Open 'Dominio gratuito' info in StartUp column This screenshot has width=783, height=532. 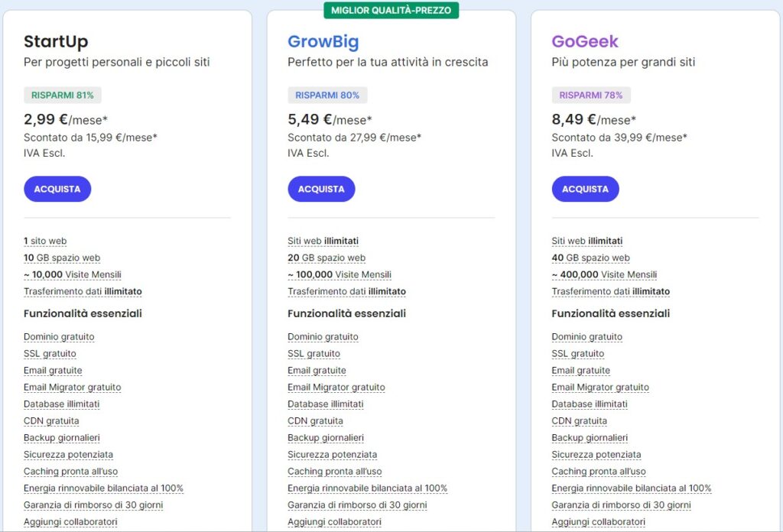pos(59,336)
